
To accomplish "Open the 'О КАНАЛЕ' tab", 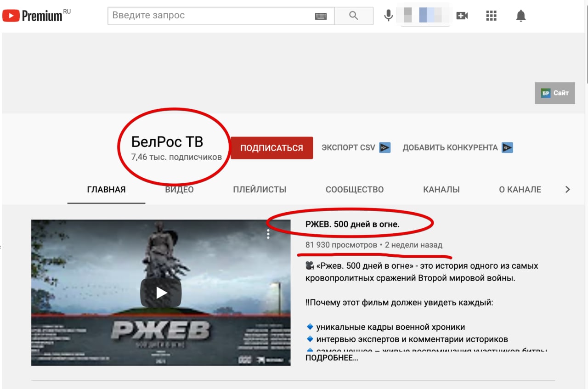I will (520, 190).
